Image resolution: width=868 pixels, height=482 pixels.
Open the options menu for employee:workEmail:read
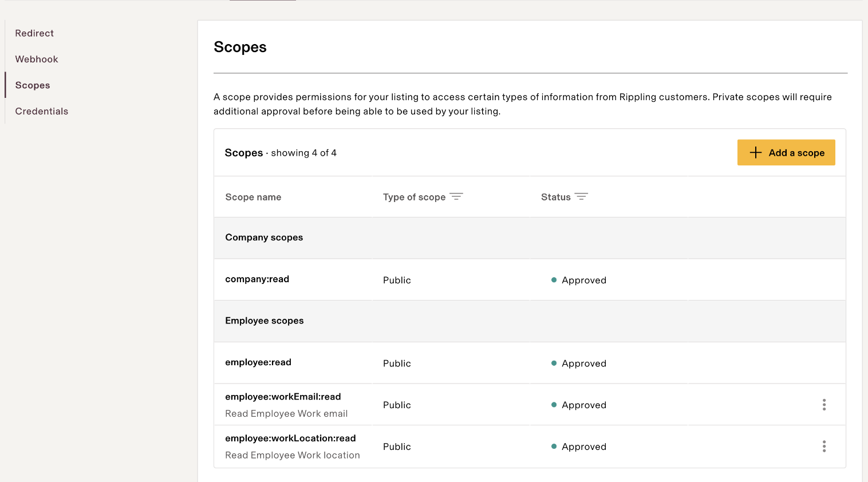click(x=824, y=405)
